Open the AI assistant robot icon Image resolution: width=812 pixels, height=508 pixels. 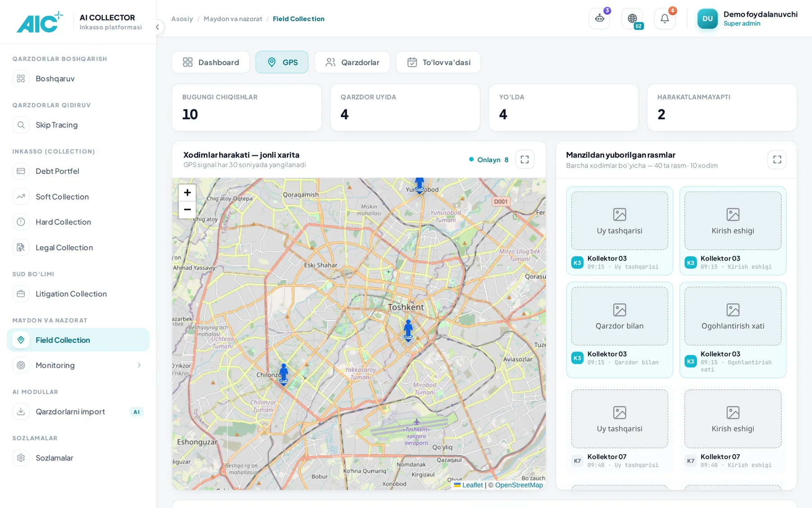pyautogui.click(x=599, y=19)
